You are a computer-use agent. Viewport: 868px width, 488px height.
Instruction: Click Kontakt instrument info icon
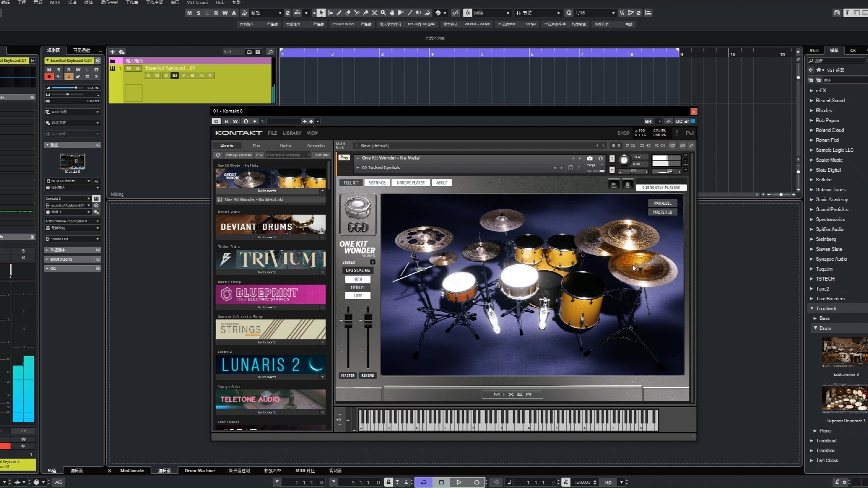(x=600, y=159)
